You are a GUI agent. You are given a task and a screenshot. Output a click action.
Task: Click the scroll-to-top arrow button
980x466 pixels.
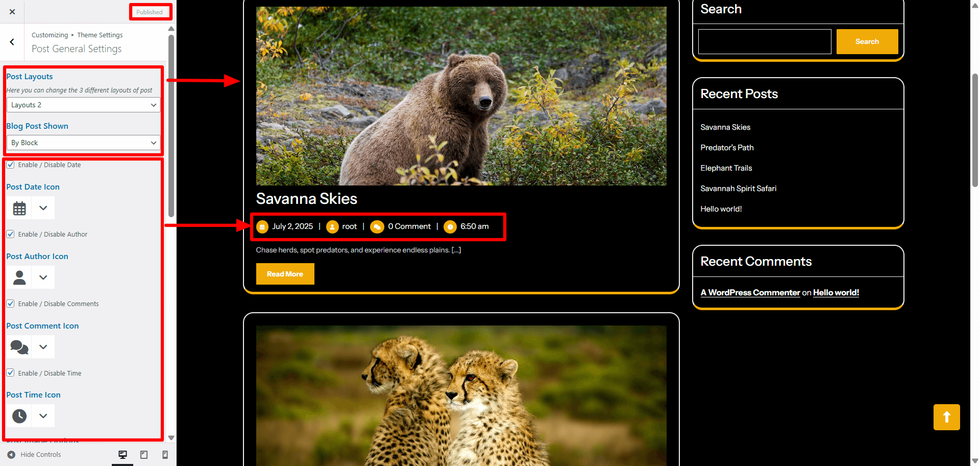coord(947,417)
